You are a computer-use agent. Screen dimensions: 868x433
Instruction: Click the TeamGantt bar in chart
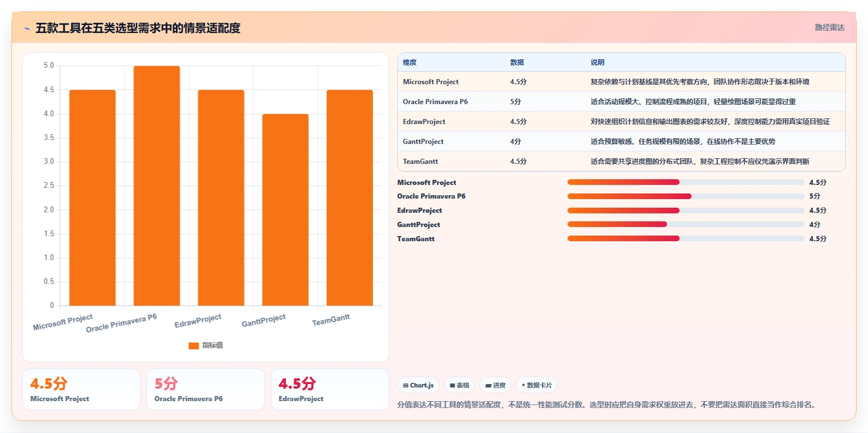point(349,197)
